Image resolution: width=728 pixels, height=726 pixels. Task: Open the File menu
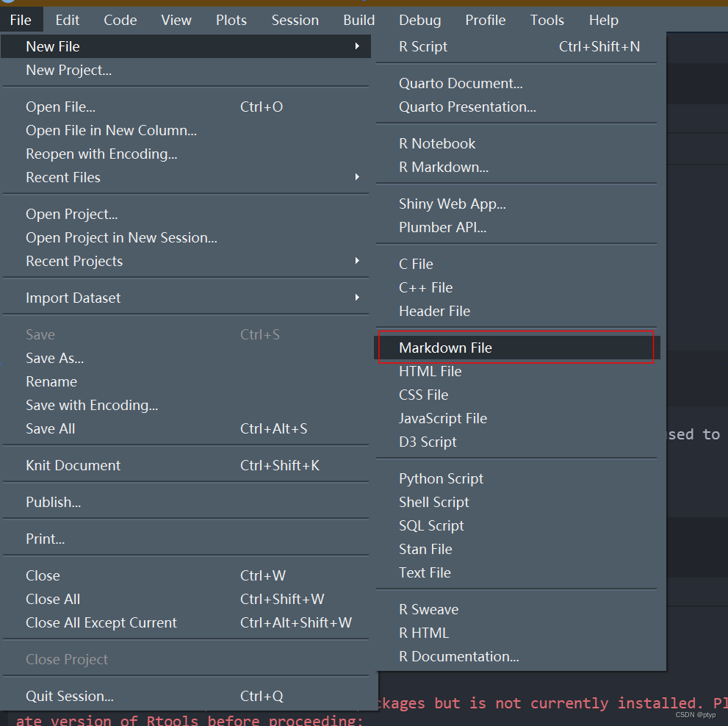coord(21,20)
